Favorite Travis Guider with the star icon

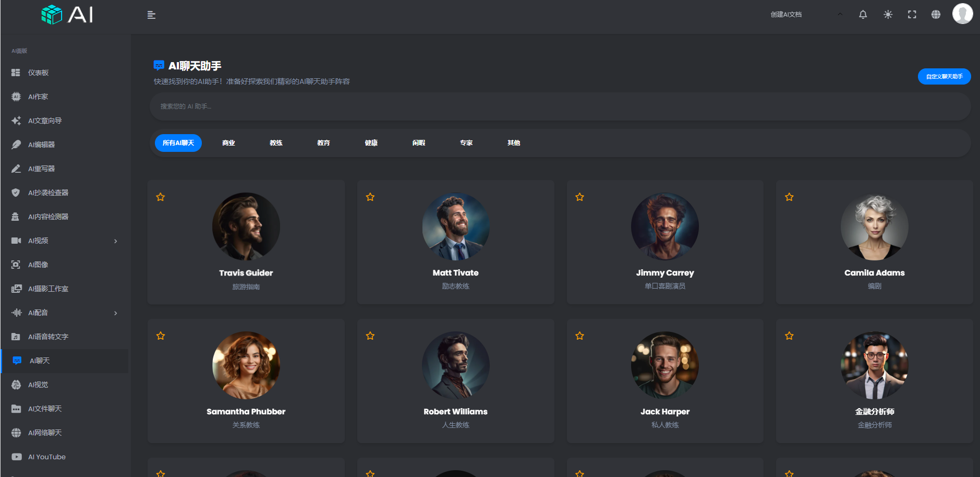[161, 197]
